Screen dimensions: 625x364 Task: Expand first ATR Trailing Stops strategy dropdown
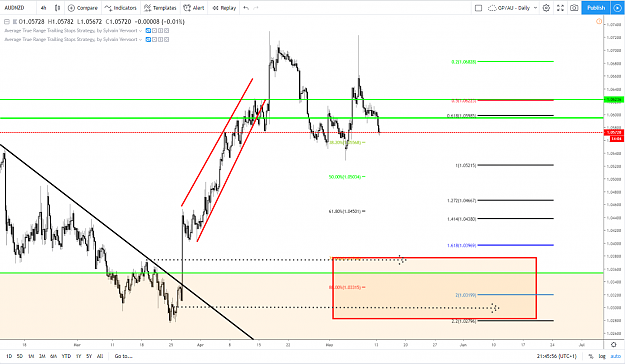140,31
